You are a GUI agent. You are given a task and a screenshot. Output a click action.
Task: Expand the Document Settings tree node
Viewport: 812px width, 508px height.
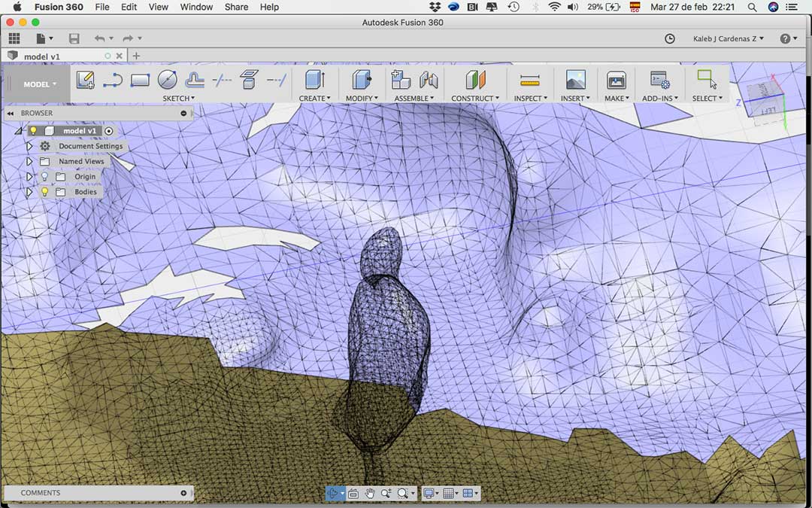pos(29,146)
